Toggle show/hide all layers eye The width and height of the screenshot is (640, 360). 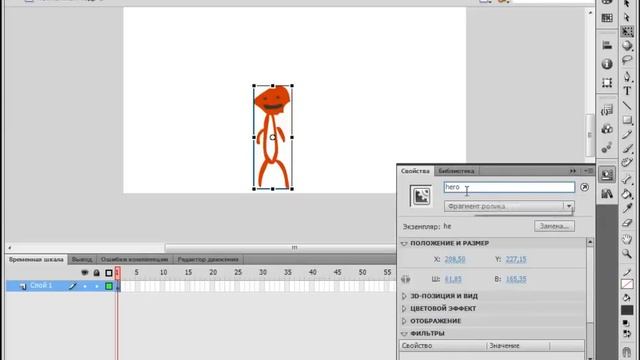coord(84,273)
